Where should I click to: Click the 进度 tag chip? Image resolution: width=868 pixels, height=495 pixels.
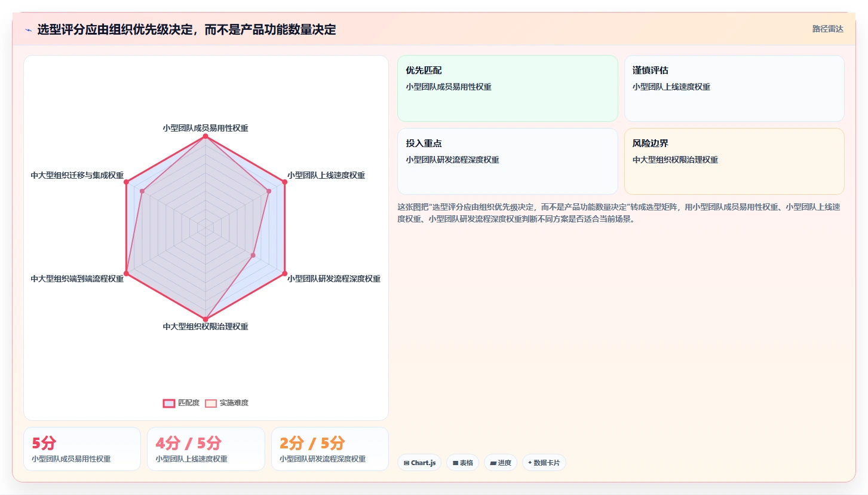pyautogui.click(x=501, y=463)
